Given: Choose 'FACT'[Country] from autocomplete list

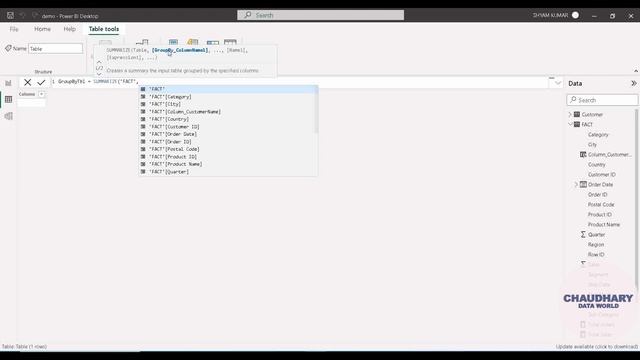Looking at the screenshot, I should [228, 119].
